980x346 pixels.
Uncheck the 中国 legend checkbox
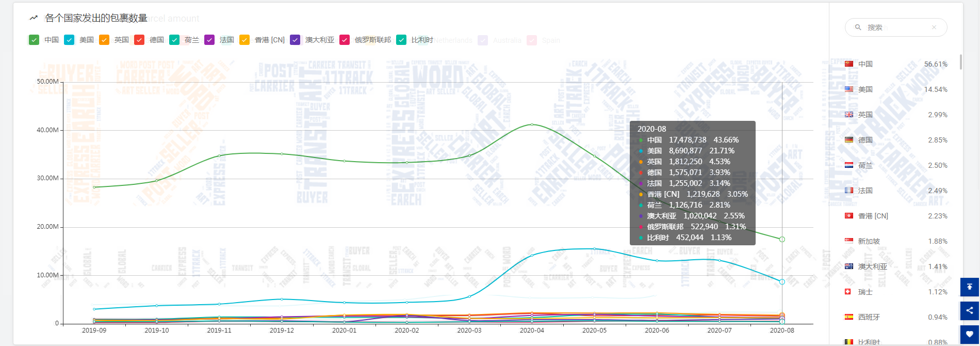pos(34,40)
